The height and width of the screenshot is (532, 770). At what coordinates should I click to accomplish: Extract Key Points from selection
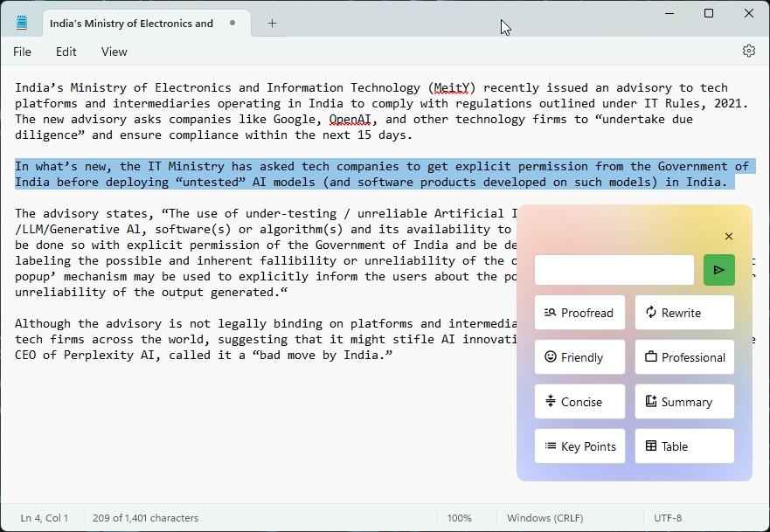(579, 446)
